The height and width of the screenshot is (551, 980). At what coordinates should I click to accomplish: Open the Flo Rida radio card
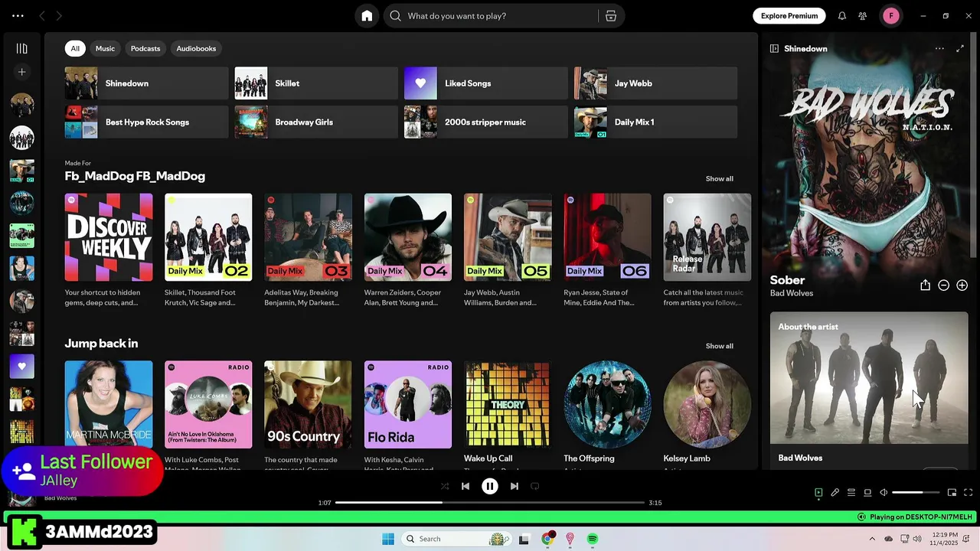pos(408,413)
